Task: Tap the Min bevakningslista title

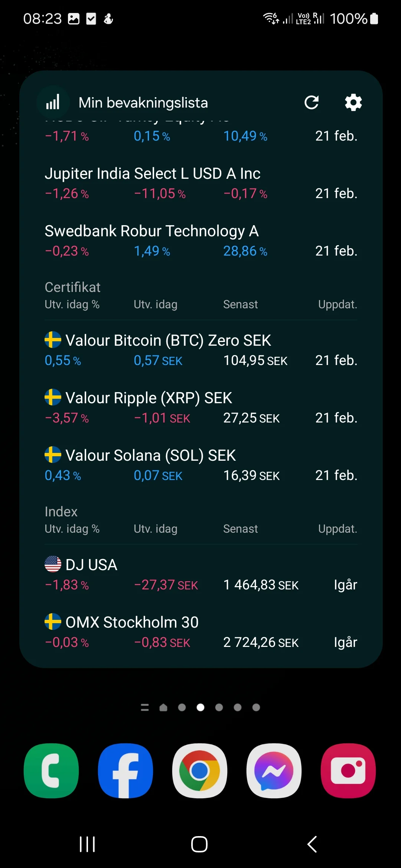Action: (x=143, y=103)
